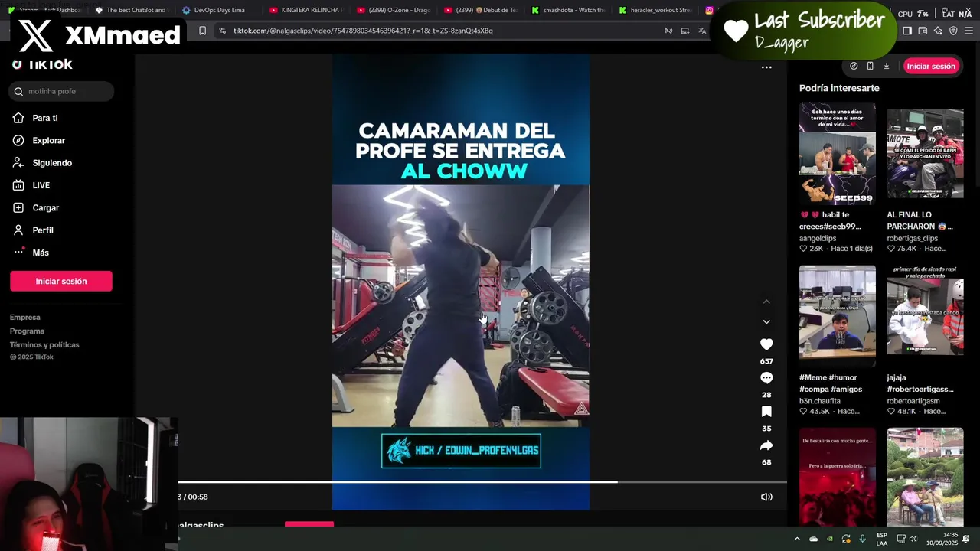Open the ESP LAA language switcher
Image resolution: width=980 pixels, height=551 pixels.
coord(882,539)
